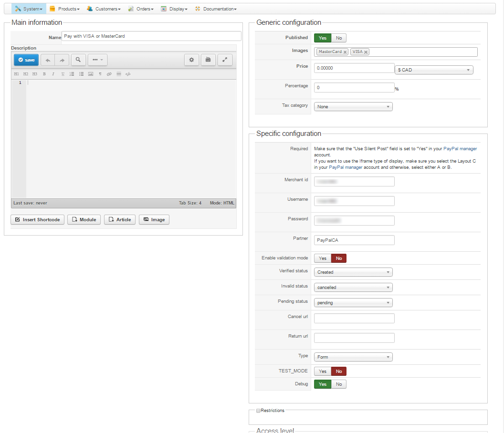Click the Insert Shortcode button
Image resolution: width=504 pixels, height=433 pixels.
37,219
